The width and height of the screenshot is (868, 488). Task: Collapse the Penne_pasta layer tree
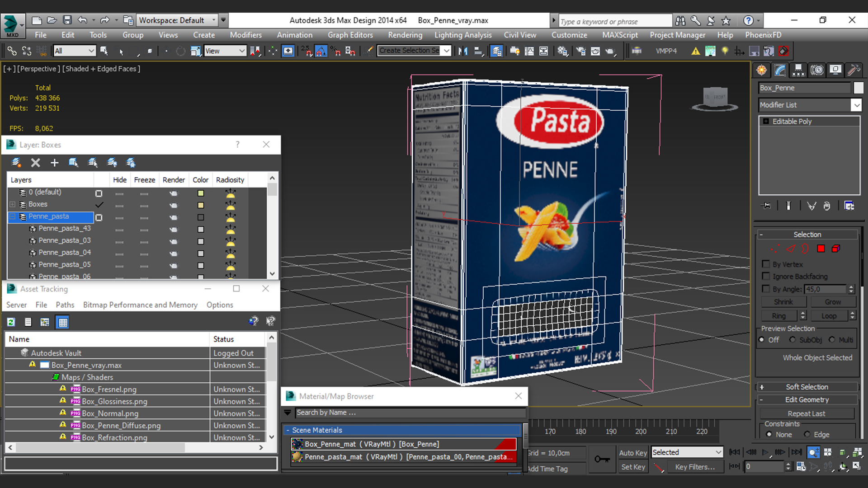[x=13, y=216]
